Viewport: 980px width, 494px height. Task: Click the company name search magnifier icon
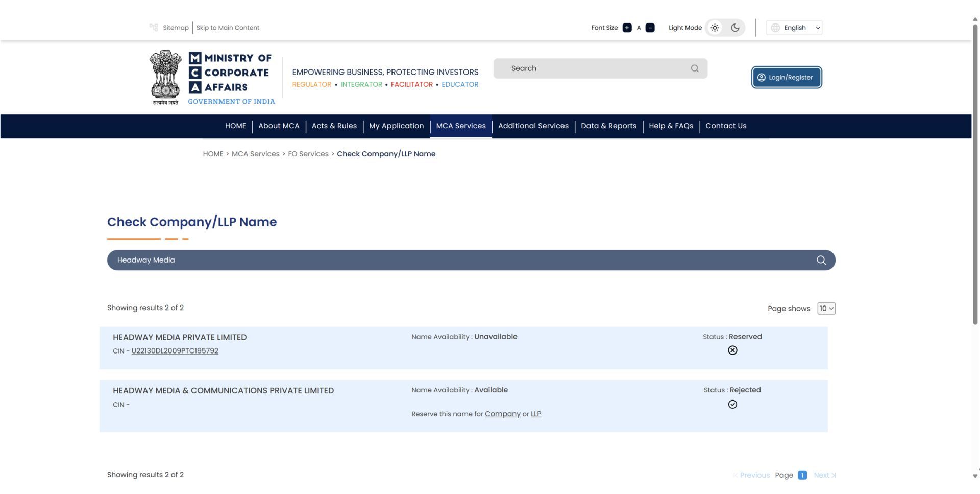tap(821, 260)
